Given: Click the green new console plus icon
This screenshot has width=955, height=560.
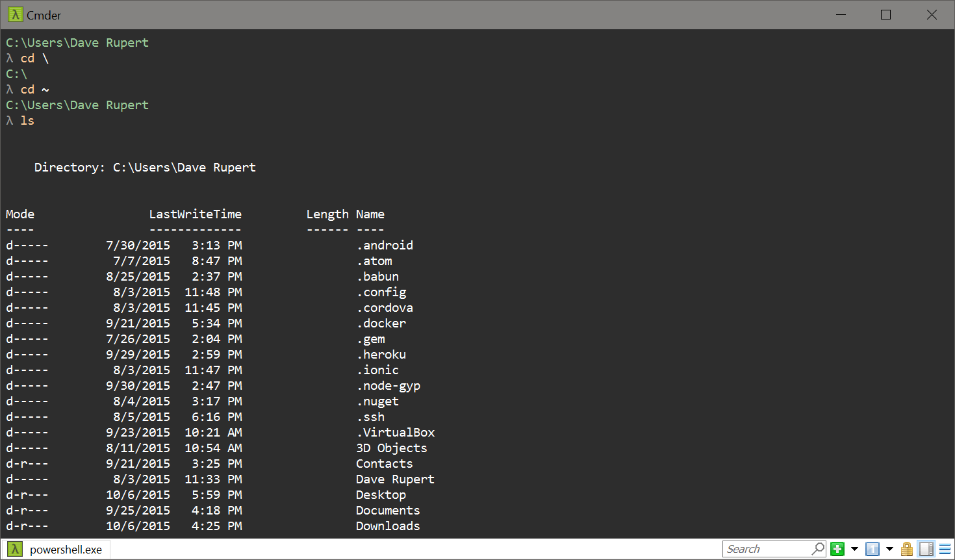Looking at the screenshot, I should click(837, 549).
